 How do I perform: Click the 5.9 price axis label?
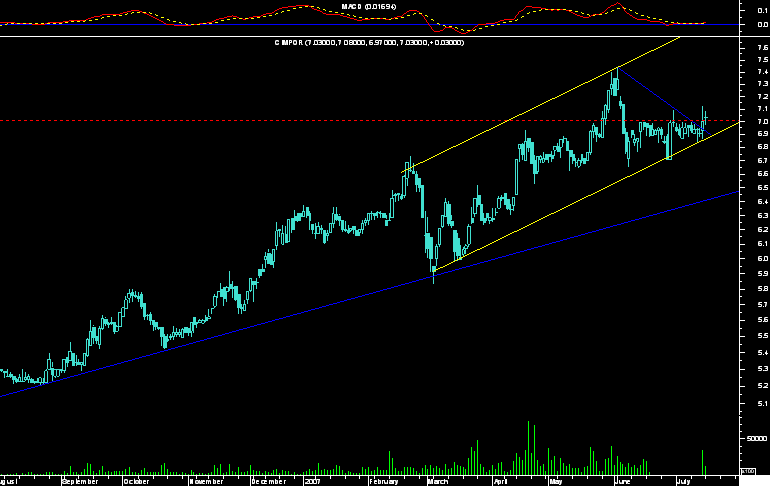[x=763, y=273]
